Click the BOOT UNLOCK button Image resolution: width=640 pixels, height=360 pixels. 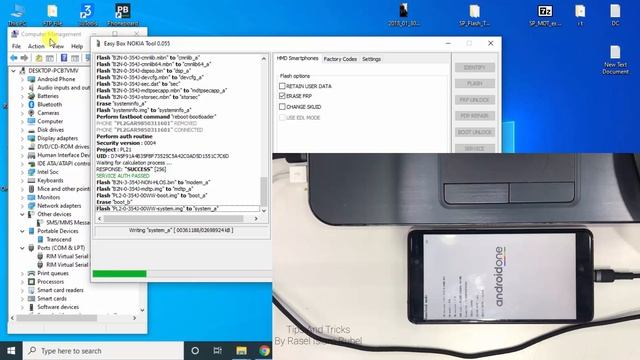click(x=474, y=132)
